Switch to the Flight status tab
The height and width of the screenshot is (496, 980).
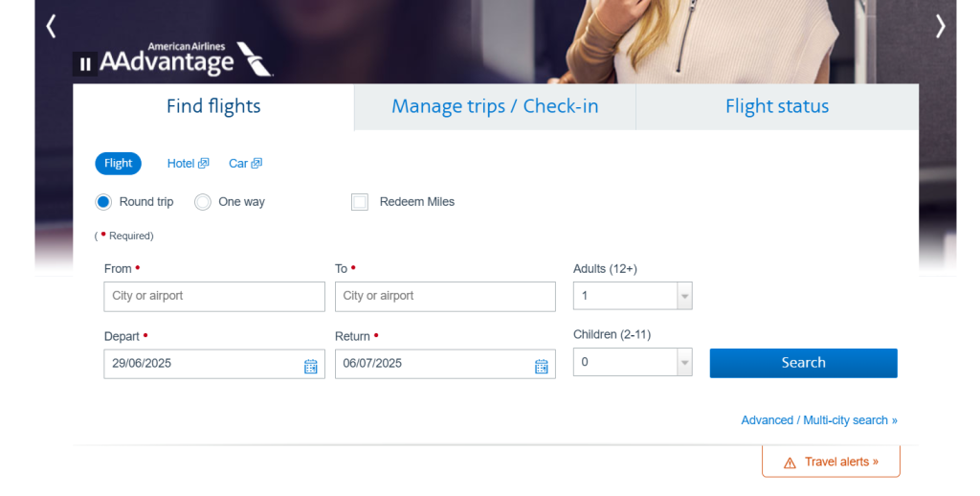777,106
